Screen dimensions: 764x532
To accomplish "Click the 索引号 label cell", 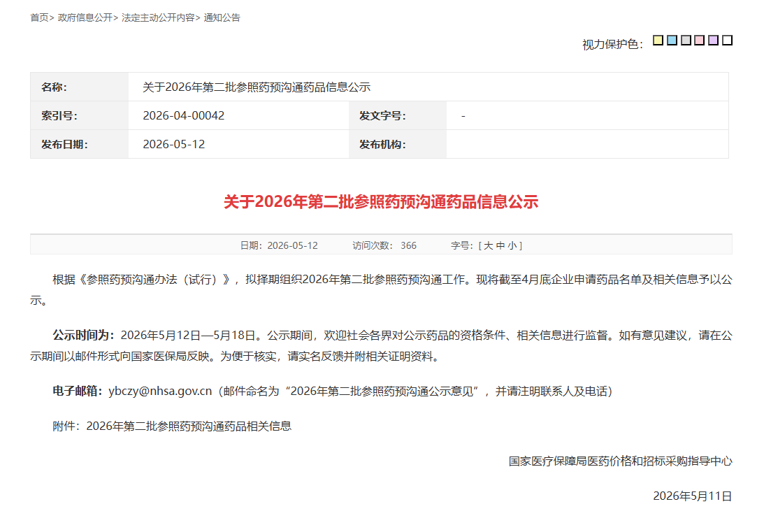I will [x=80, y=115].
